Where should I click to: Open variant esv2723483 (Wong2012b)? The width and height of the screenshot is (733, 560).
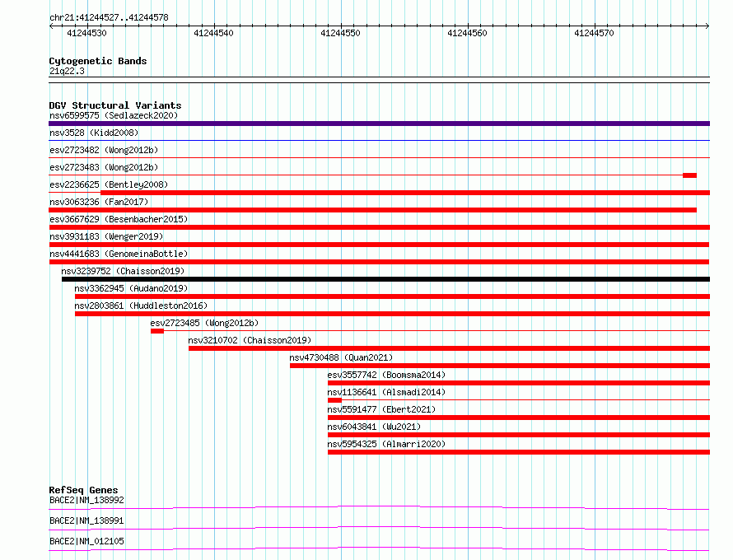(x=104, y=167)
